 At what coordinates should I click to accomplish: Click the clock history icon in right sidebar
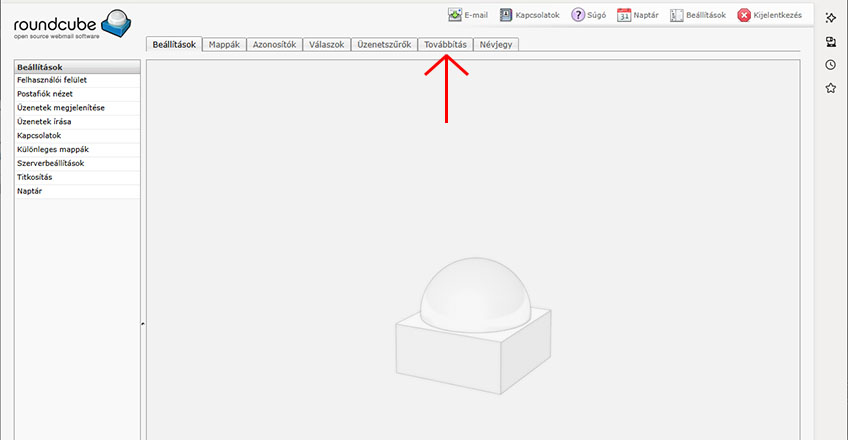coord(831,65)
